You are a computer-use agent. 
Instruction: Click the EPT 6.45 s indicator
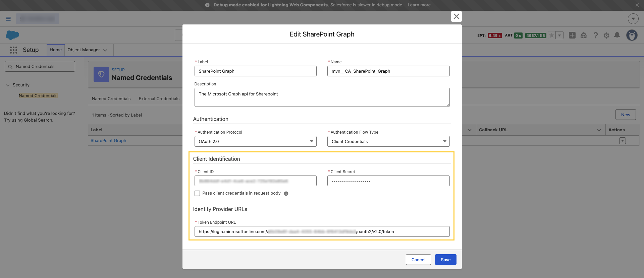coord(495,36)
